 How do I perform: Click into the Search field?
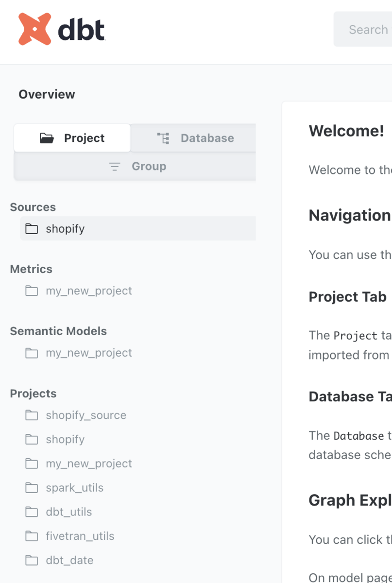[x=368, y=30]
